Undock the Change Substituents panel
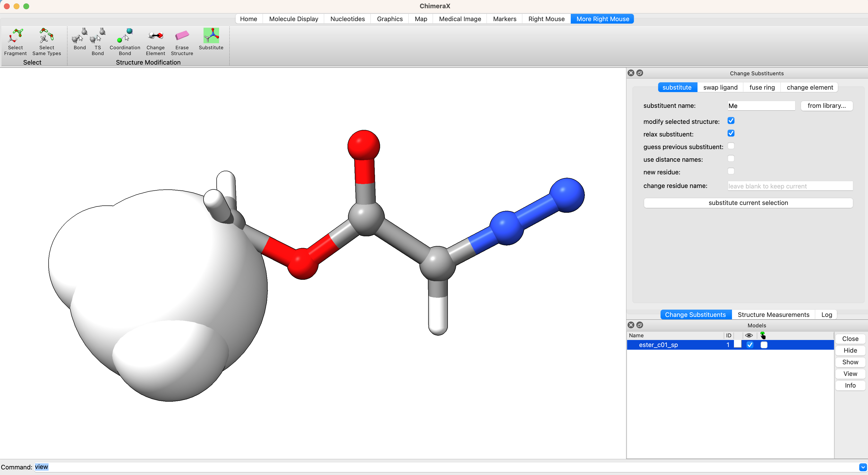This screenshot has width=868, height=475. [640, 73]
